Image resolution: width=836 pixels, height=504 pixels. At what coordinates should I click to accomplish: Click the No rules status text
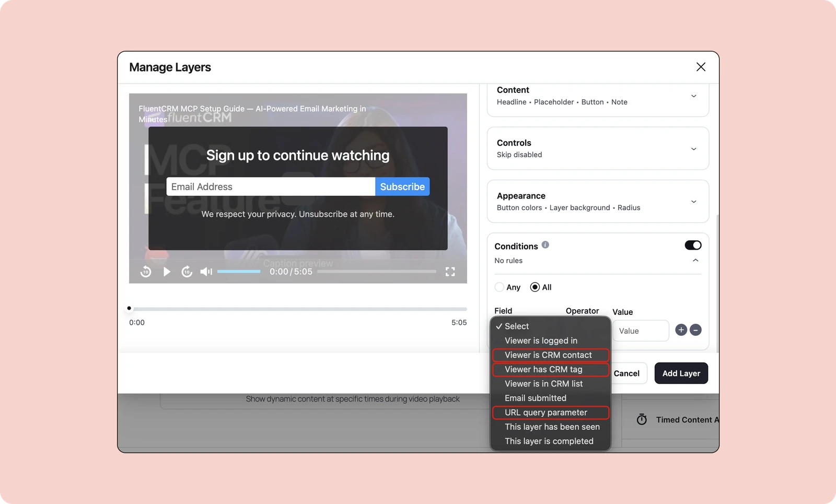click(x=508, y=261)
